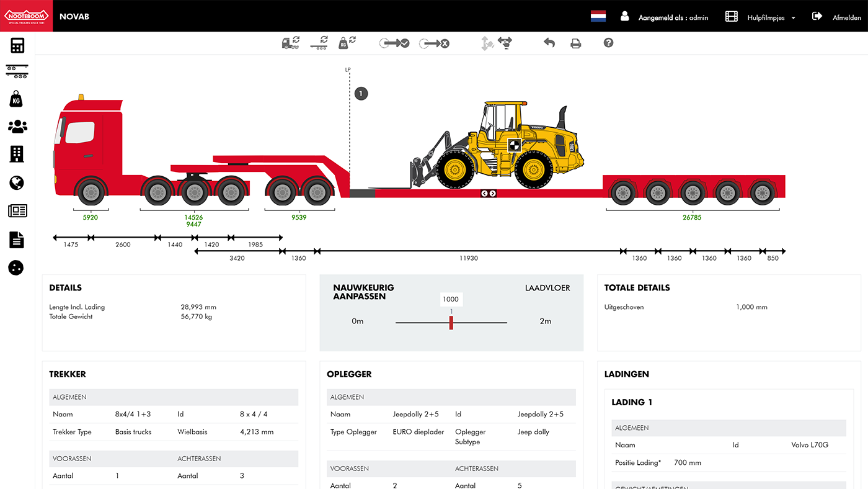868x489 pixels.
Task: Open the company building sidebar icon
Action: [x=17, y=154]
